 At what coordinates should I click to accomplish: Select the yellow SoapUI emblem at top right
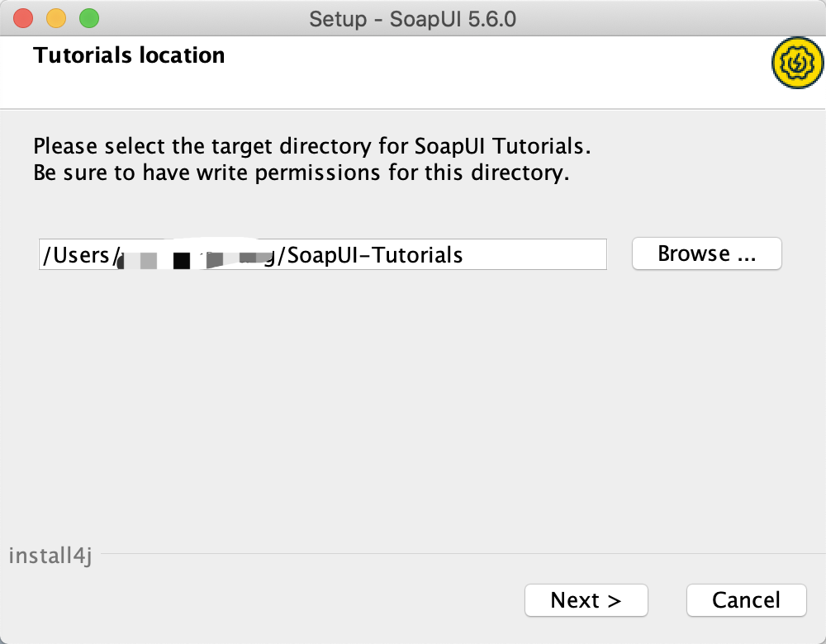796,63
